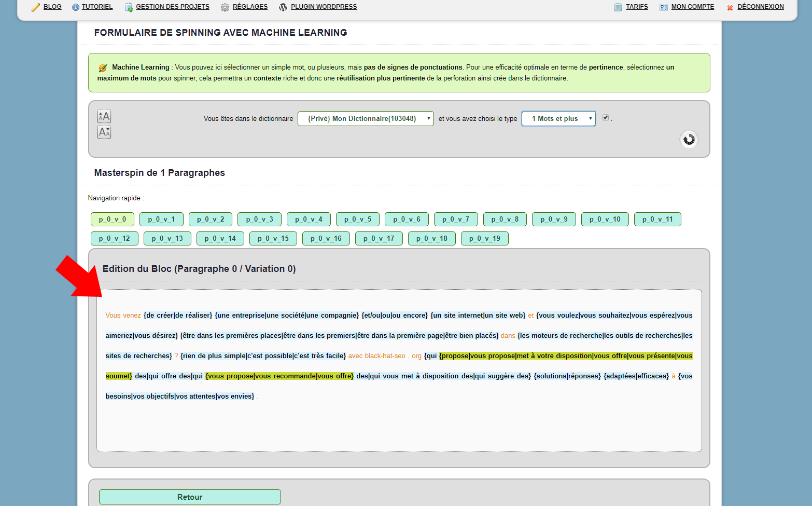Jump to variation p_0_v_7

pos(456,220)
